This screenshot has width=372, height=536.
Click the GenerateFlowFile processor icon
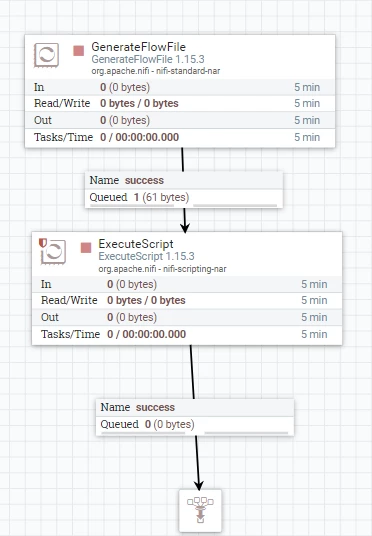[46, 55]
